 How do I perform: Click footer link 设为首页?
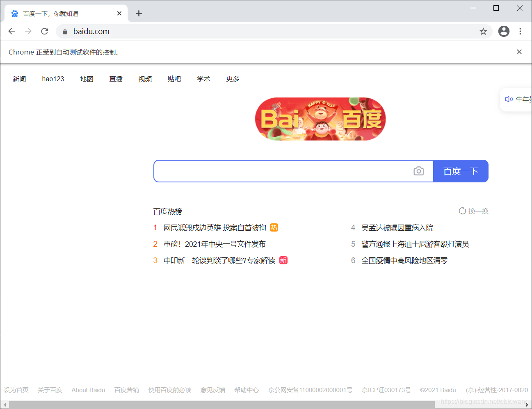[x=16, y=390]
